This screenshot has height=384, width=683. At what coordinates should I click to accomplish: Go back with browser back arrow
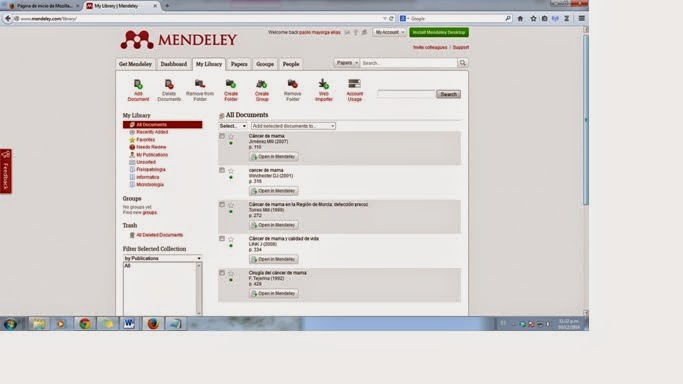pyautogui.click(x=8, y=19)
